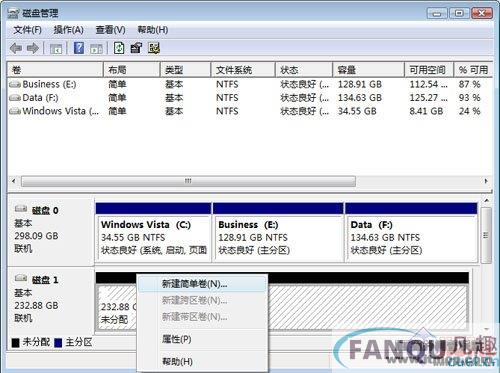Sort by the 状态 column header
500x373 pixels.
[x=304, y=70]
